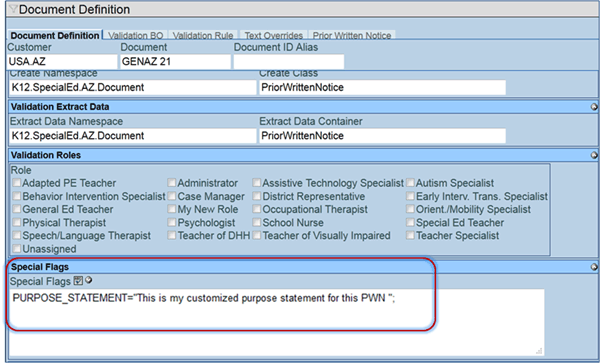
Task: Open the Prior Written Notice tab
Action: [352, 35]
